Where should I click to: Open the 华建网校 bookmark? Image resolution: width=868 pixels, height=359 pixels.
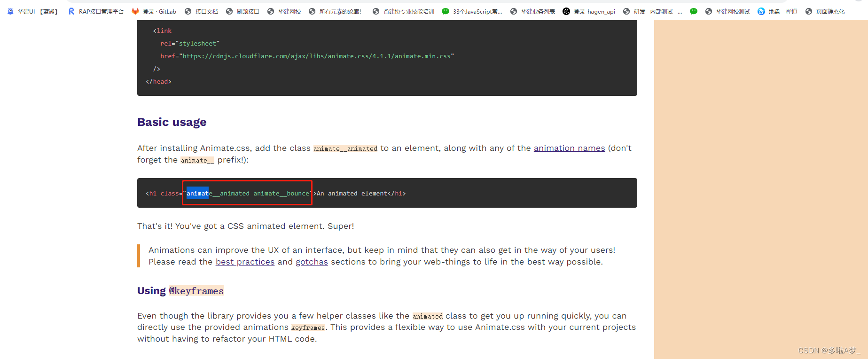click(284, 11)
